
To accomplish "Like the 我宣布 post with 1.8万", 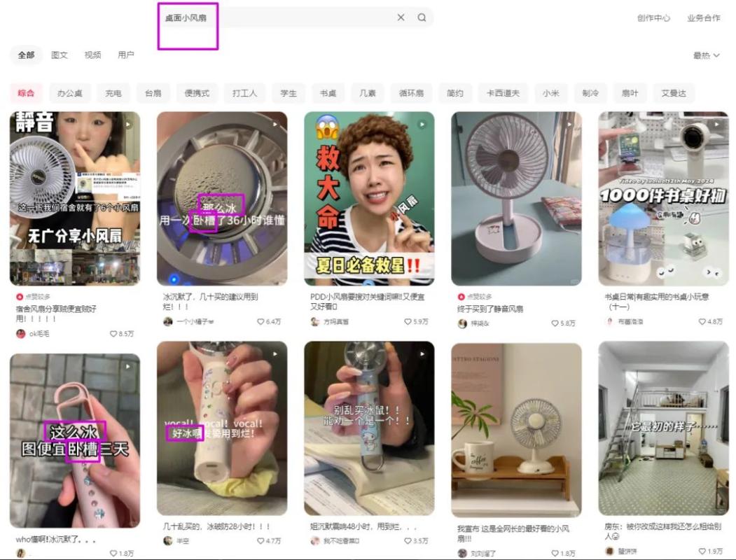I will click(555, 554).
